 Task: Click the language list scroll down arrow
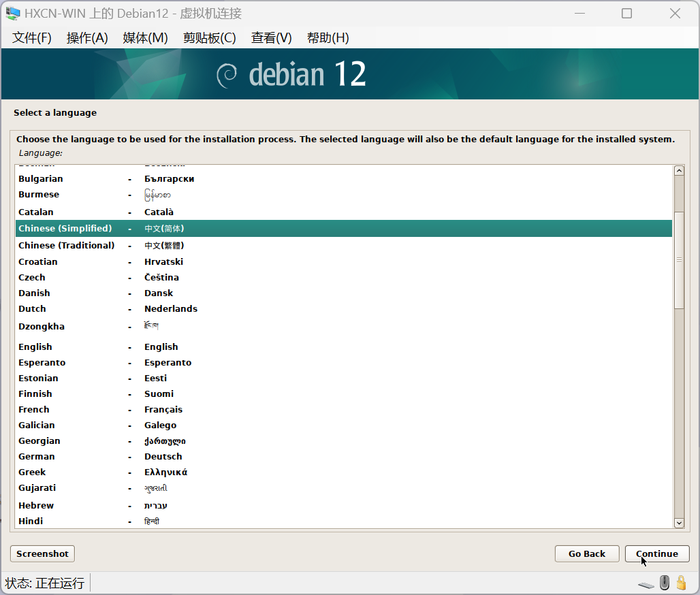coord(679,523)
